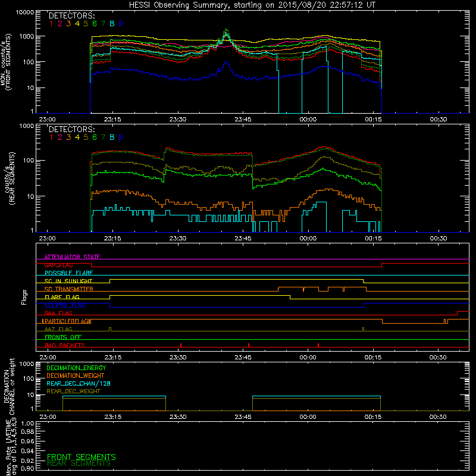Select cyan detector 8 in rear segments legend
The height and width of the screenshot is (476, 476).
(x=112, y=137)
